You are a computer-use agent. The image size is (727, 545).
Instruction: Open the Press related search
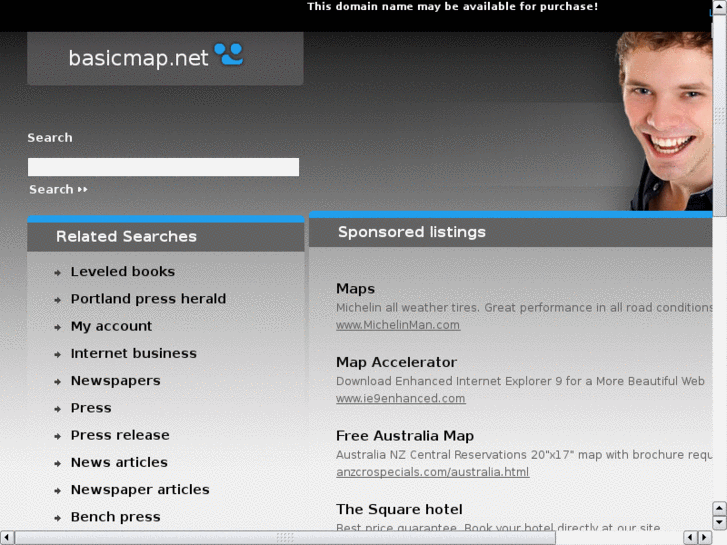[x=91, y=408]
